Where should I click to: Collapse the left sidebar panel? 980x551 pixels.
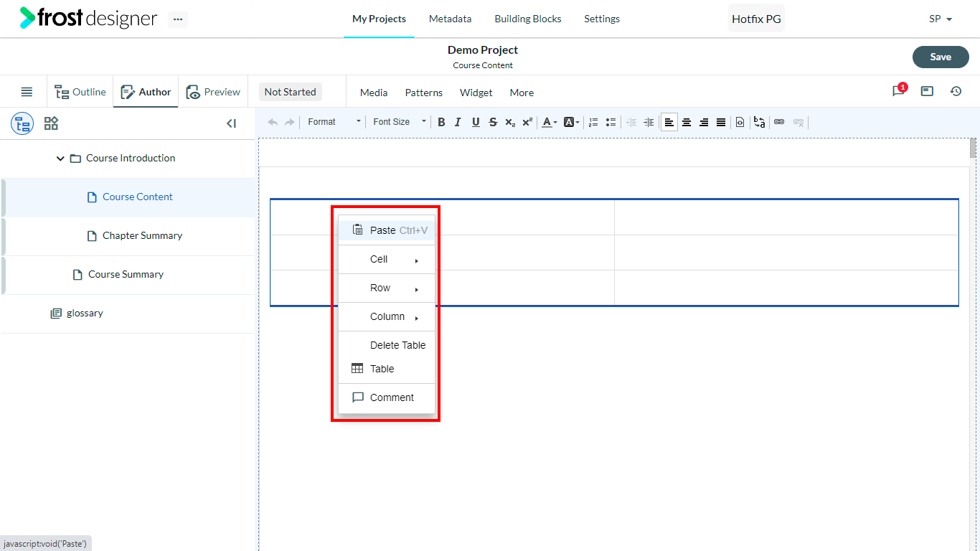pos(231,123)
